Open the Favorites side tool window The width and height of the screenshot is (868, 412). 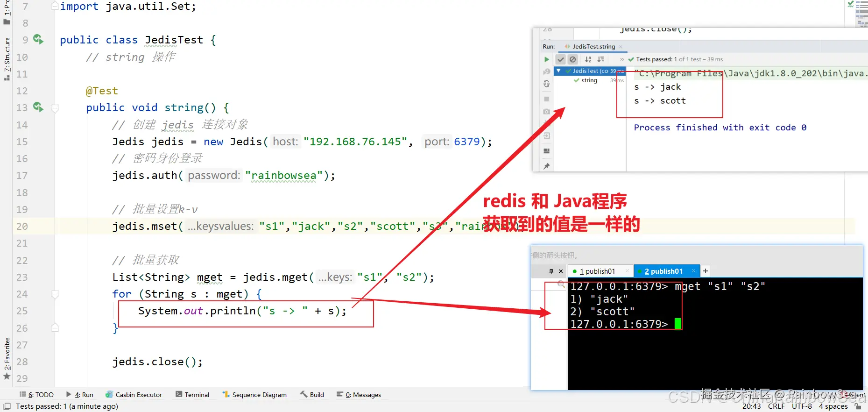7,358
